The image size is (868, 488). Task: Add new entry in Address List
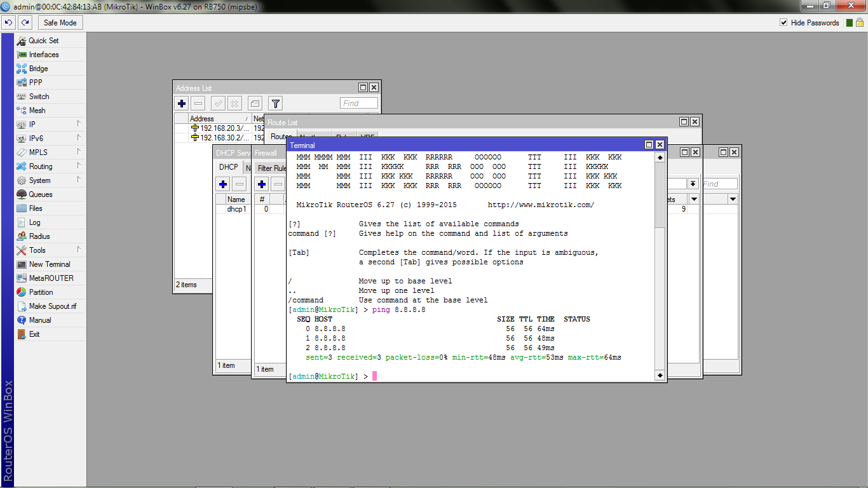(182, 104)
